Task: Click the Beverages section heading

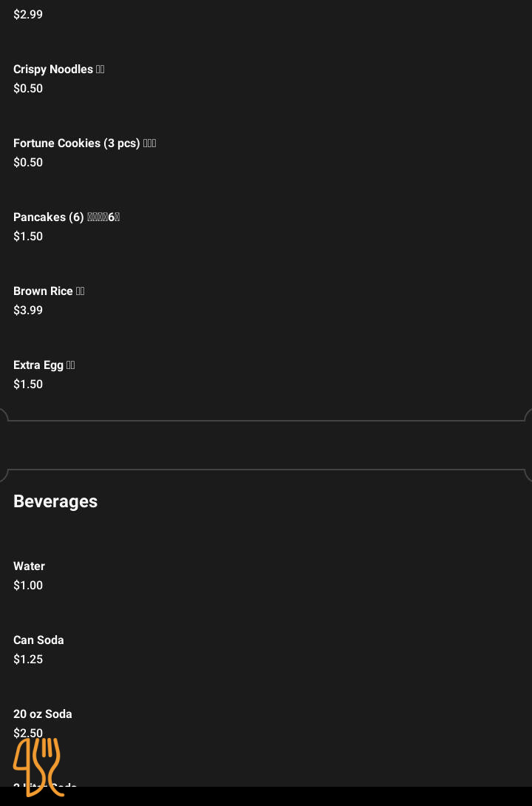Action: pyautogui.click(x=55, y=501)
